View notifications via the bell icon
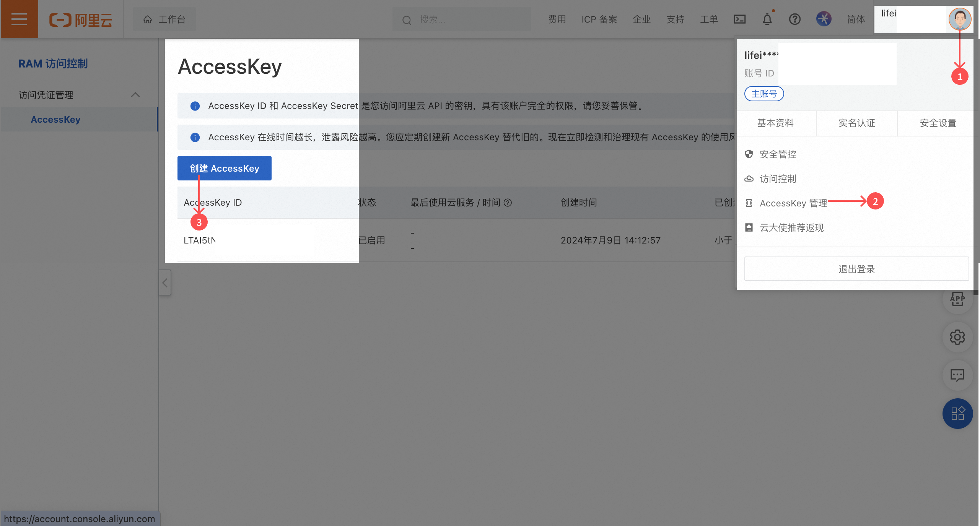Viewport: 980px width, 526px height. pos(767,19)
